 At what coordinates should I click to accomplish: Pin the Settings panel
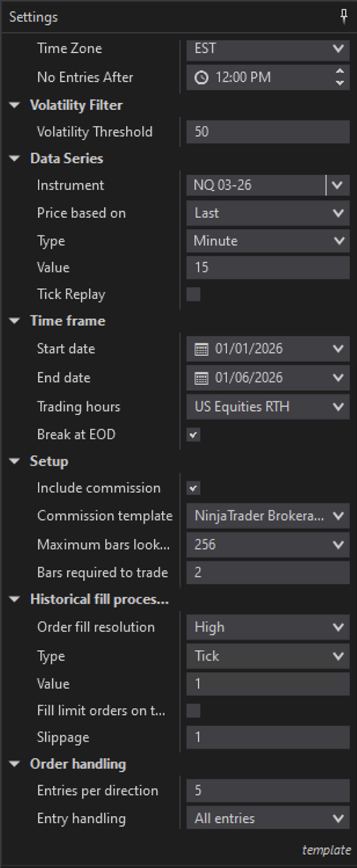point(344,17)
